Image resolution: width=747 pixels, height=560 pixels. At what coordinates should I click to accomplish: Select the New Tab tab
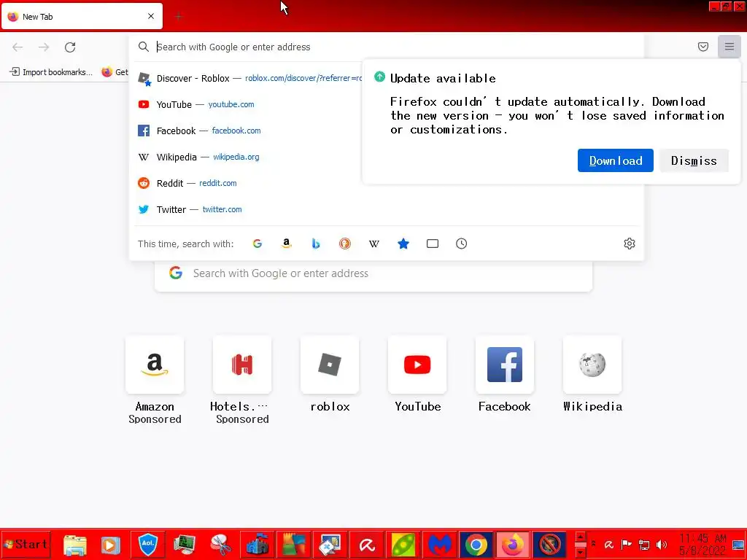point(82,16)
